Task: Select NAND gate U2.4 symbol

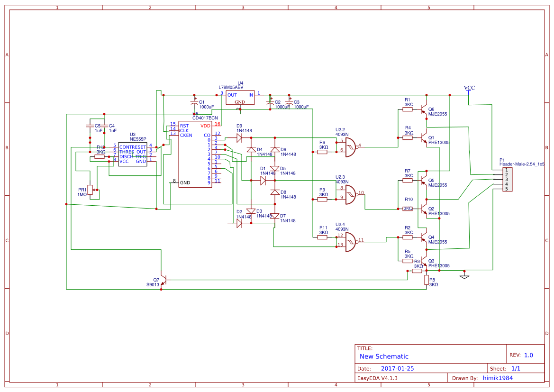Action: 351,243
